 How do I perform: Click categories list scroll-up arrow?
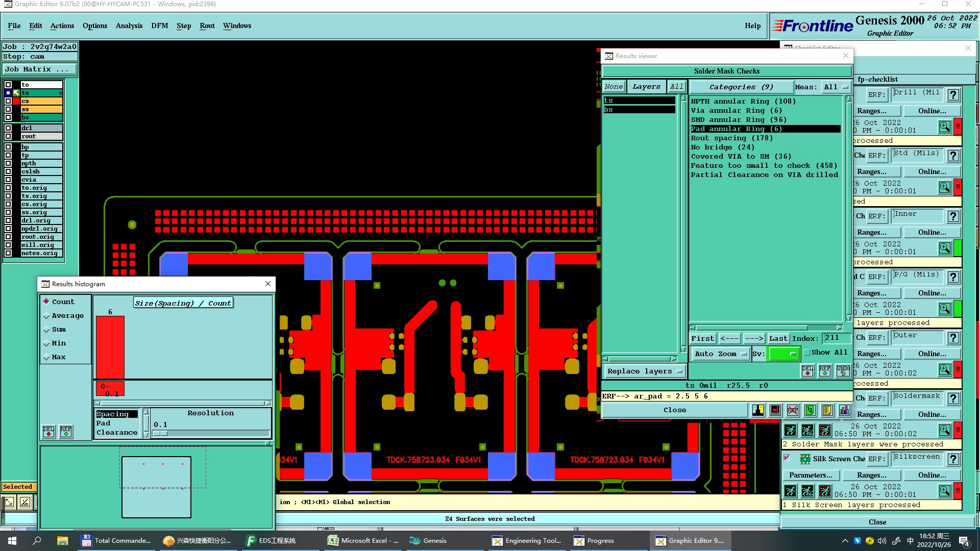[849, 99]
